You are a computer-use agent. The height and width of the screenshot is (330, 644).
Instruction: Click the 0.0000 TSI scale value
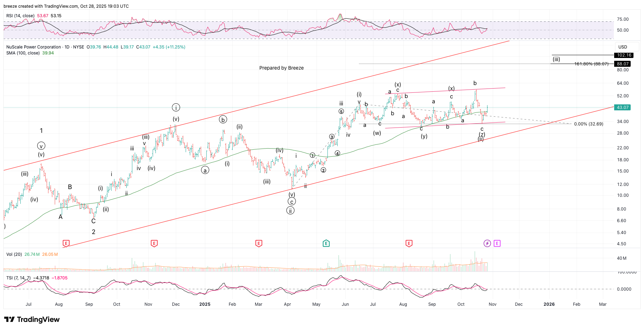point(624,289)
